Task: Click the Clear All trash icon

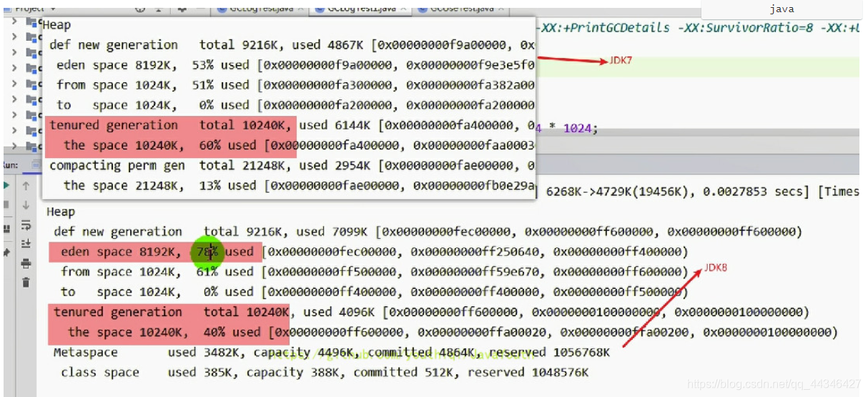Action: (x=26, y=283)
